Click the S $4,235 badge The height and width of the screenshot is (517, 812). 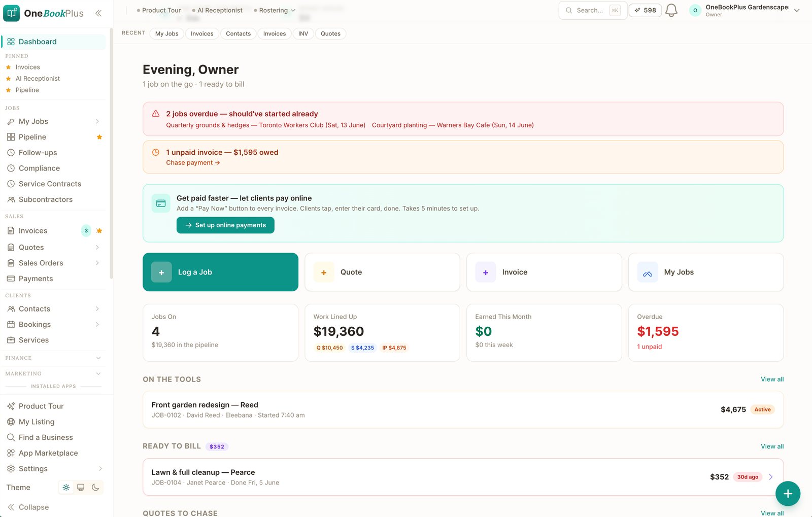362,348
